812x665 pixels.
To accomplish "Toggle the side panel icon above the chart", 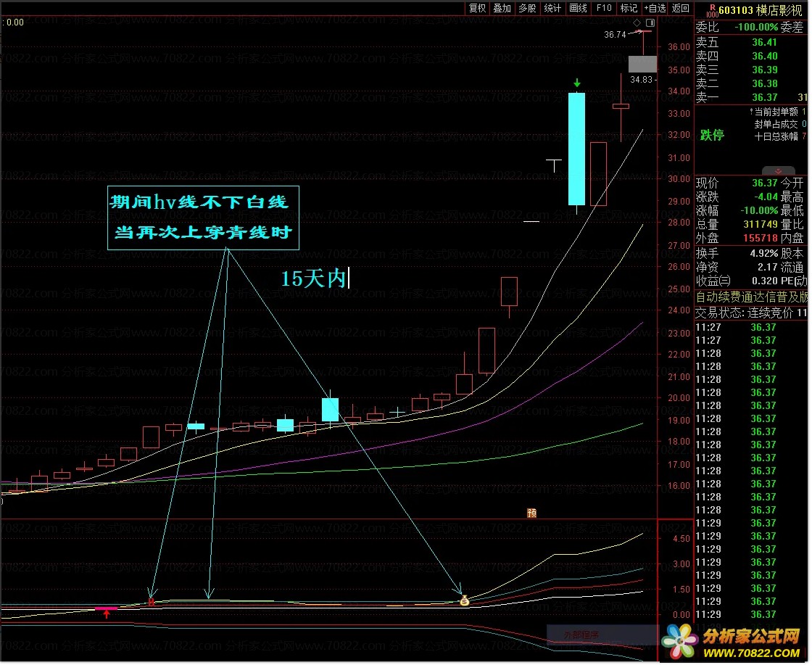I will pos(650,22).
